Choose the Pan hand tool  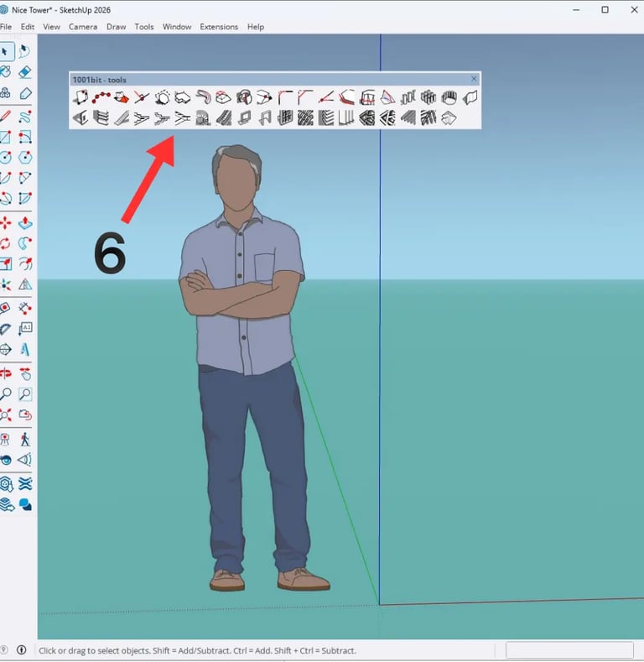click(25, 373)
